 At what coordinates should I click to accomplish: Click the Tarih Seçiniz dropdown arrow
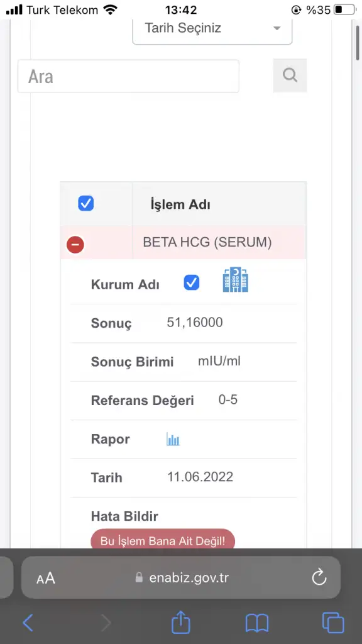pos(277,28)
